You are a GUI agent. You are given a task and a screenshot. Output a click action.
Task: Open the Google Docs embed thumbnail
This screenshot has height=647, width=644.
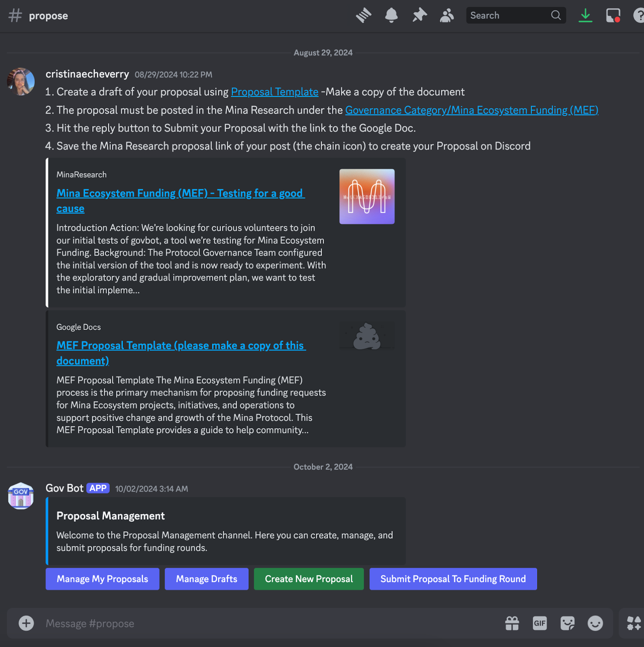367,336
